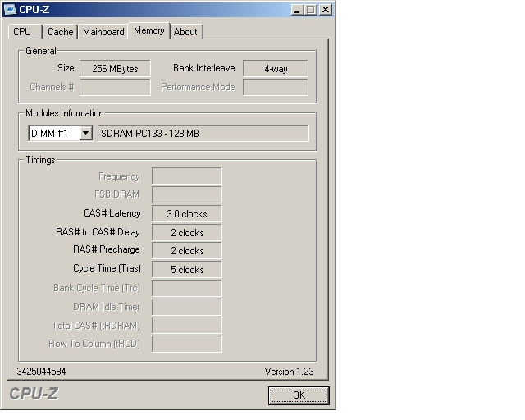Image resolution: width=525 pixels, height=420 pixels.
Task: Open the Cache tab
Action: pyautogui.click(x=60, y=32)
